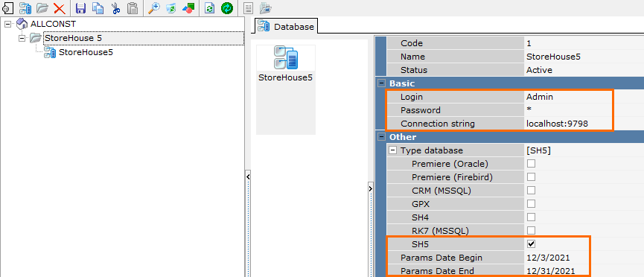This screenshot has width=644, height=277.
Task: Tick the GPX checkbox
Action: pyautogui.click(x=531, y=203)
